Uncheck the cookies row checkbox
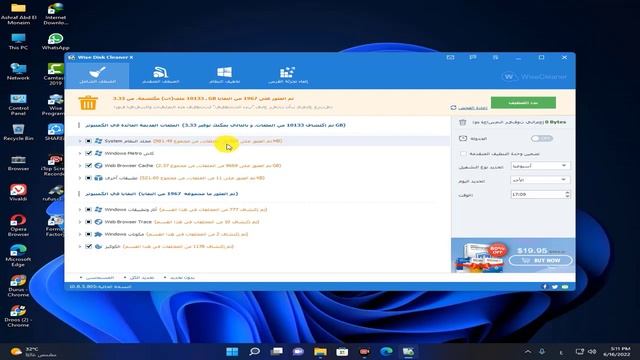640x360 pixels. click(89, 247)
